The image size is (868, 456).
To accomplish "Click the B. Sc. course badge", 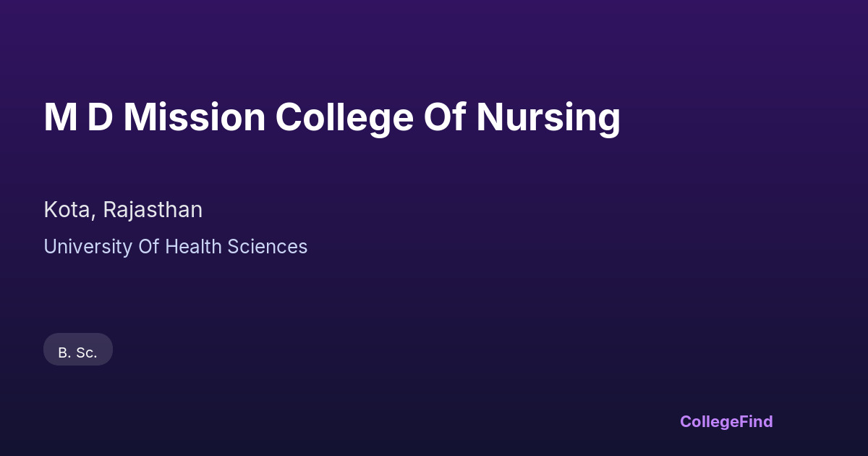I will pos(78,352).
